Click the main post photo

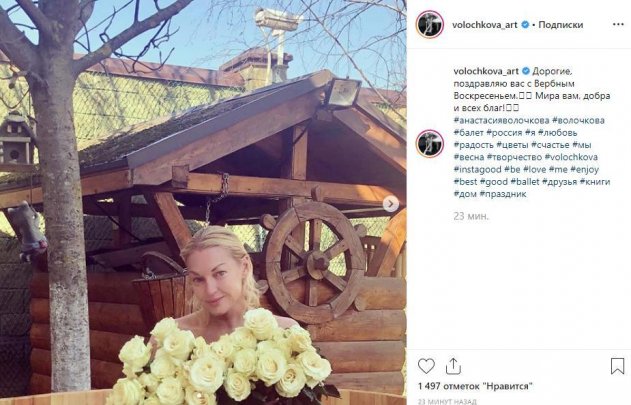203,202
